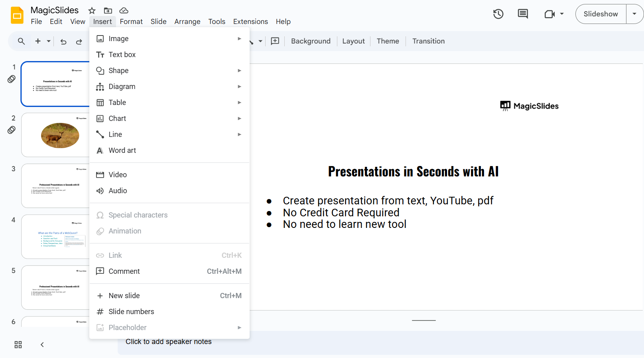Open version history clock icon
The height and width of the screenshot is (358, 644).
(x=498, y=14)
